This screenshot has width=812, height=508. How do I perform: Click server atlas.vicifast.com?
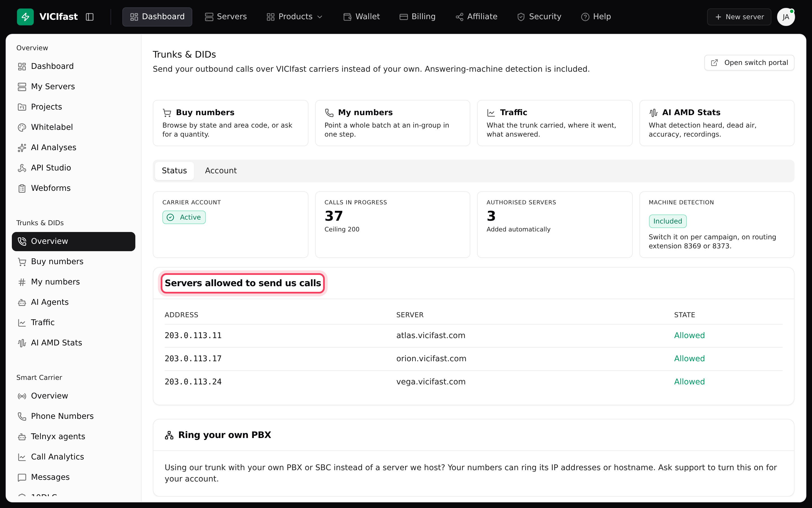431,335
